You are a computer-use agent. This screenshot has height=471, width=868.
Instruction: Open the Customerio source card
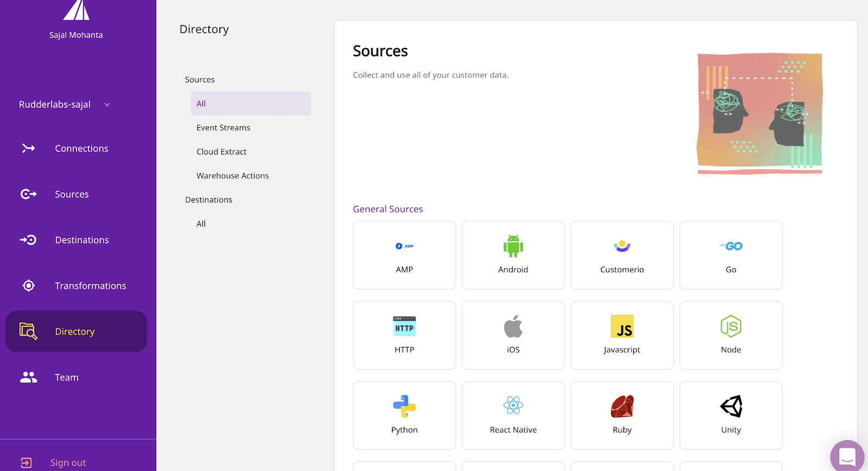(622, 255)
